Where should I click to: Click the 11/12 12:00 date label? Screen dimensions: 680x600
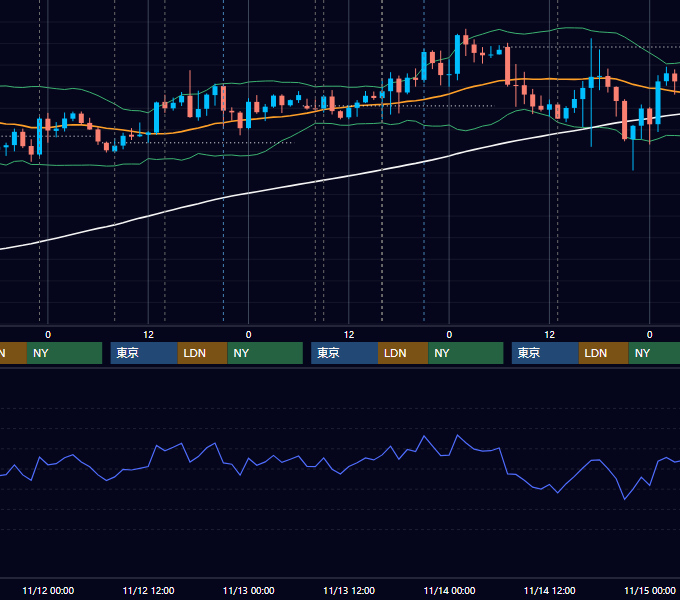[148, 590]
